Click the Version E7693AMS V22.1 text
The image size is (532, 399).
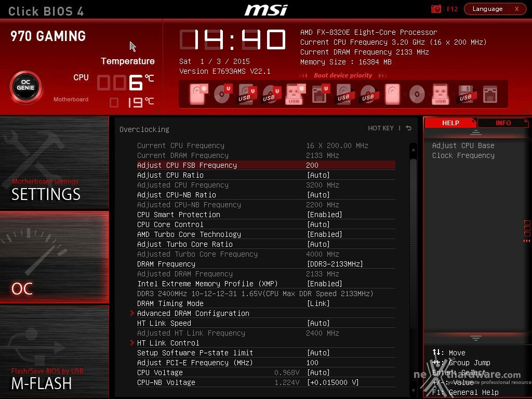coord(224,71)
